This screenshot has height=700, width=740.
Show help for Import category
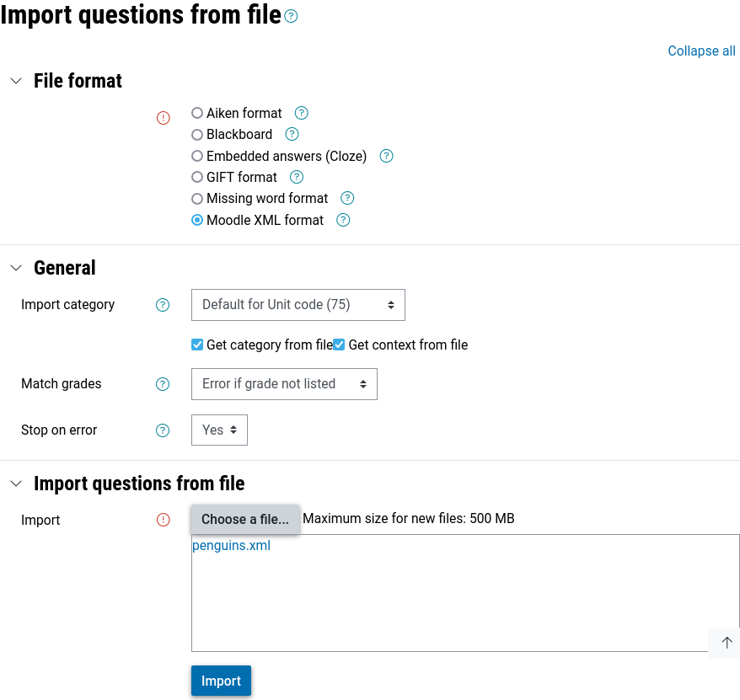click(163, 305)
